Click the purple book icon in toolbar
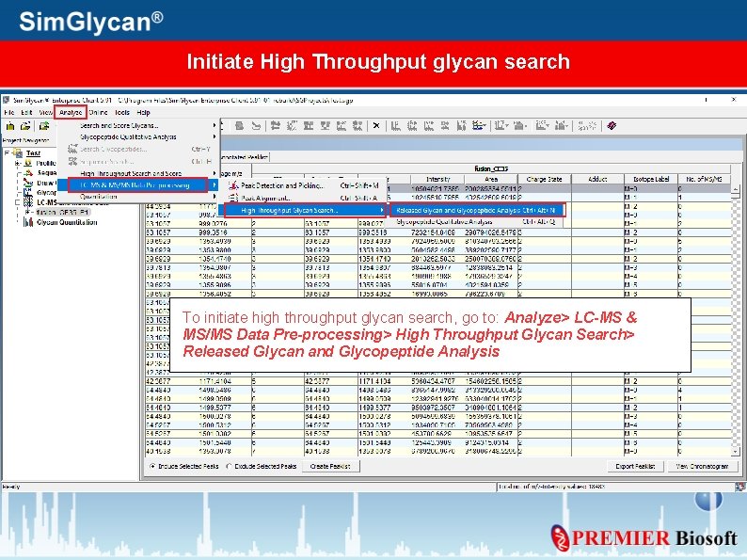 click(x=612, y=126)
